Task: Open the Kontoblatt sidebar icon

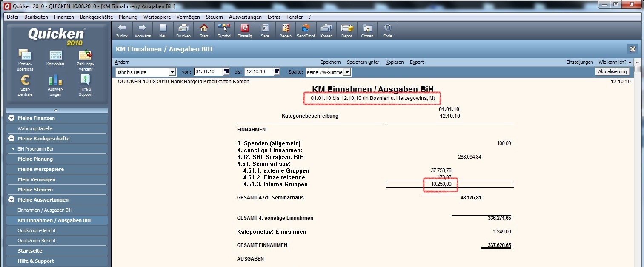Action: click(x=55, y=58)
